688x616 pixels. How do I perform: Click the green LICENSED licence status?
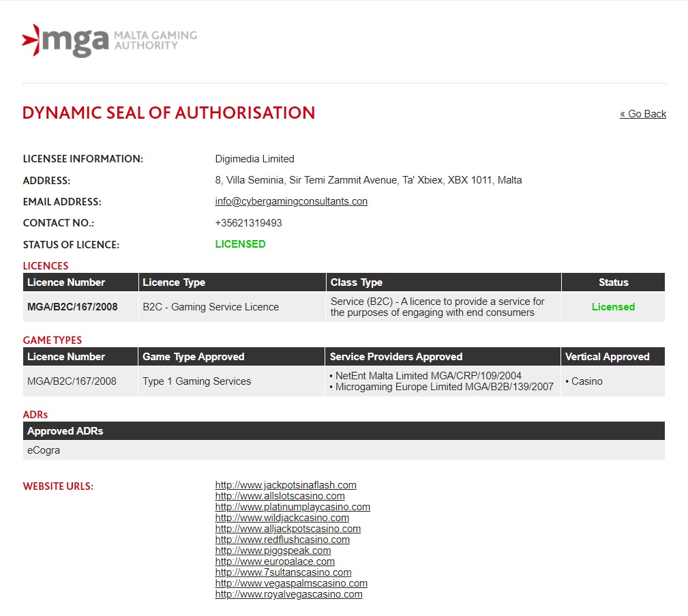pyautogui.click(x=240, y=244)
